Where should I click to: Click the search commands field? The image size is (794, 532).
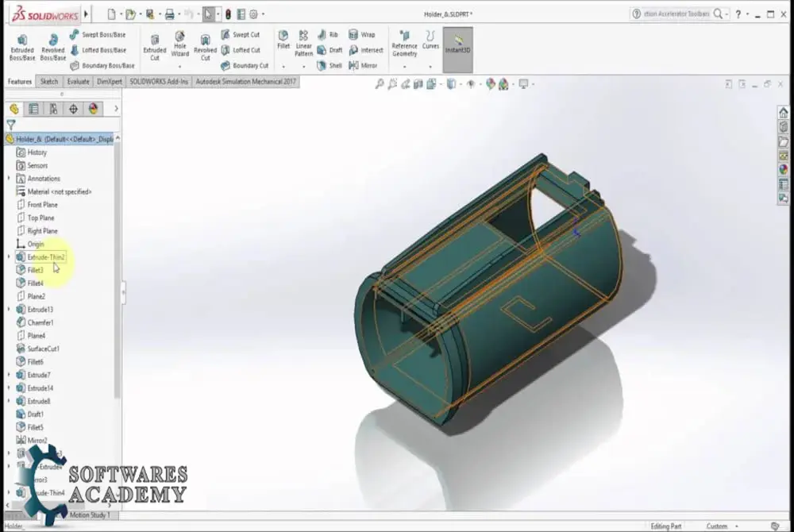coord(676,14)
